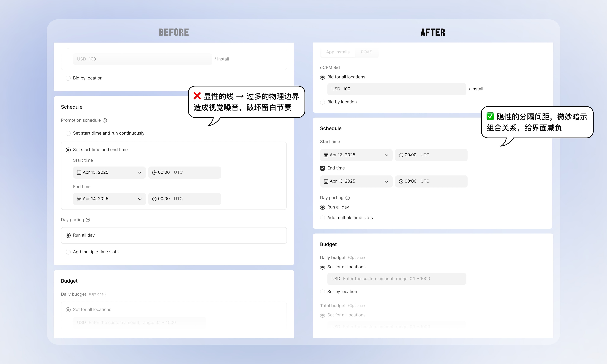Image resolution: width=607 pixels, height=364 pixels.
Task: Uncheck the End time checkbox
Action: [322, 168]
